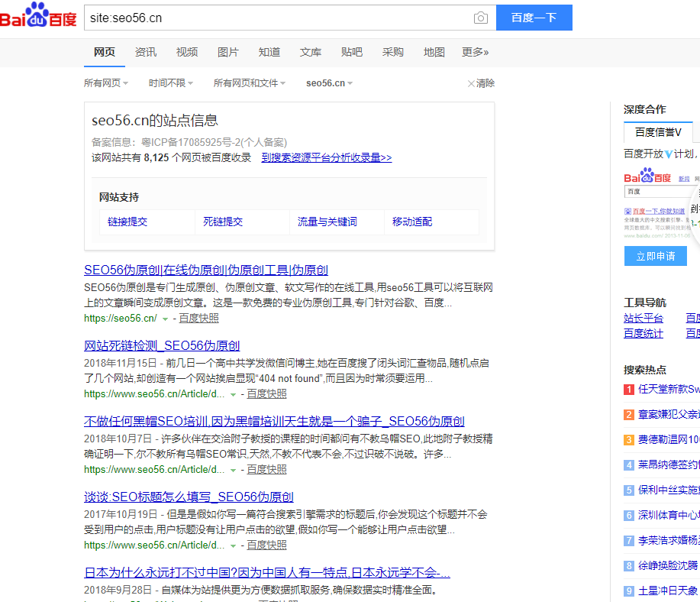This screenshot has height=602, width=700.
Task: Expand URL arrow under SEO标题怎么填写 result
Action: [x=233, y=546]
